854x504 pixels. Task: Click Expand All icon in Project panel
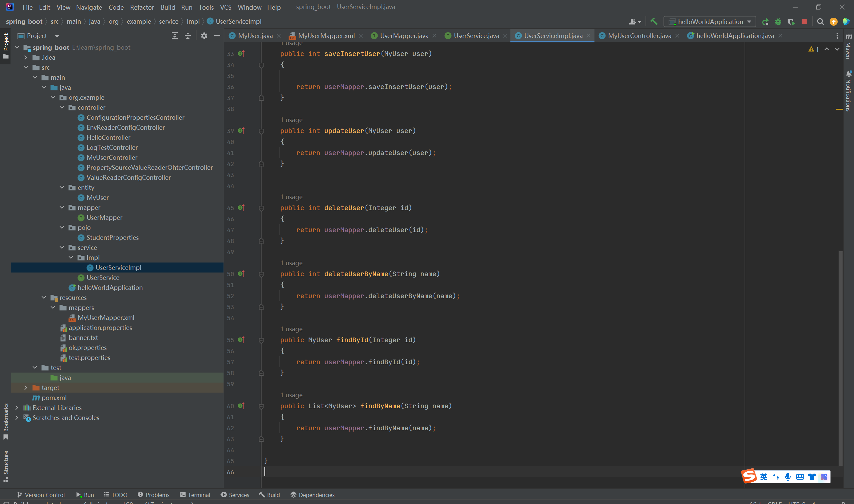(x=174, y=36)
